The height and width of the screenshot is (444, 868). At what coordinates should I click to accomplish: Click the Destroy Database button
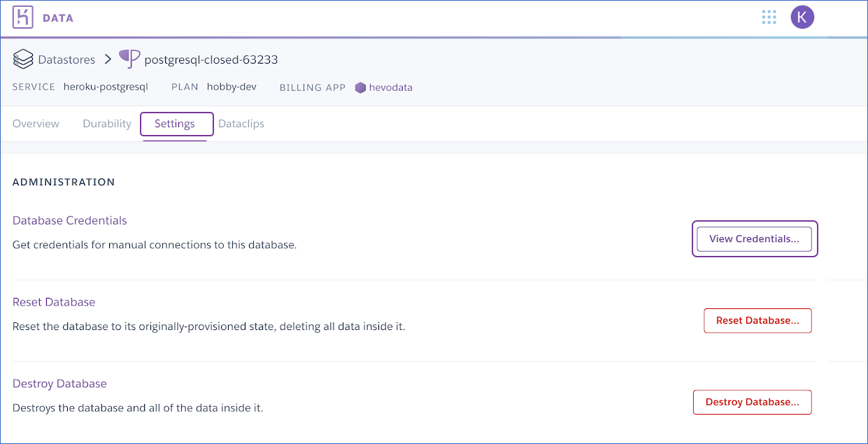tap(753, 402)
